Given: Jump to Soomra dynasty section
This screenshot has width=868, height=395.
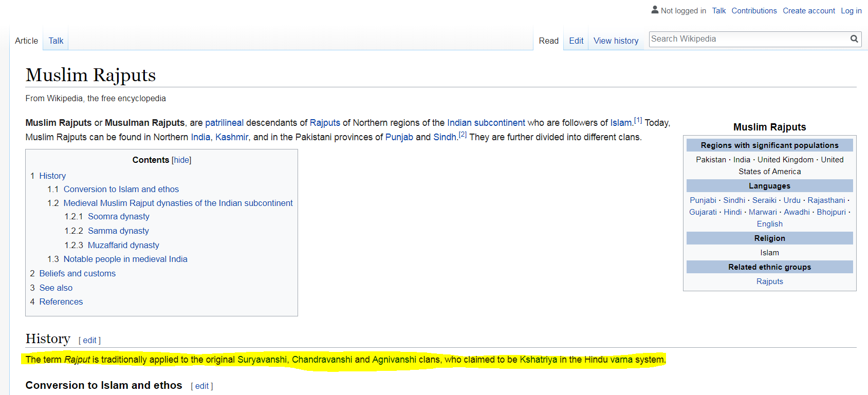Looking at the screenshot, I should [x=119, y=216].
